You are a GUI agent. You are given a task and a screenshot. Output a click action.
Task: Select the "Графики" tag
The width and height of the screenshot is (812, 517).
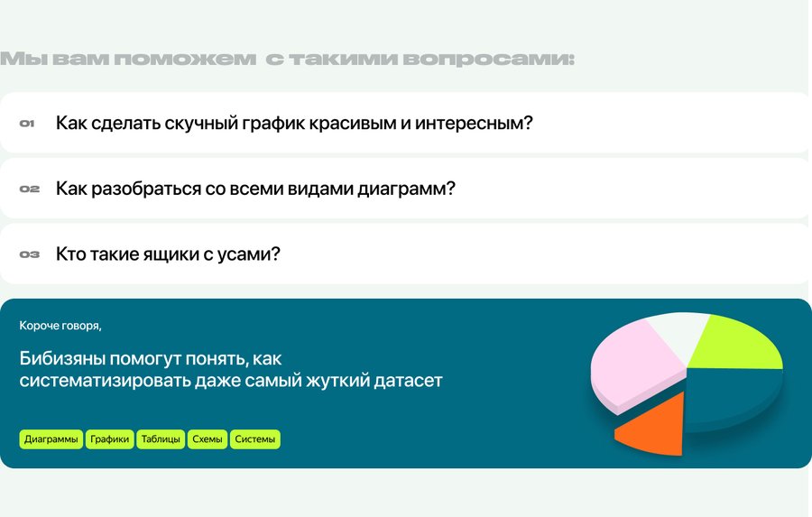(x=110, y=439)
